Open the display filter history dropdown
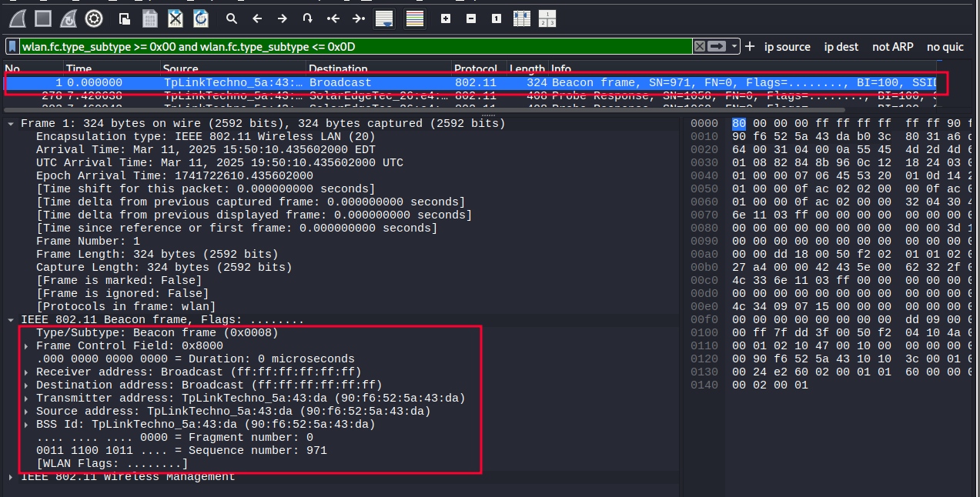This screenshot has width=980, height=497. click(734, 47)
